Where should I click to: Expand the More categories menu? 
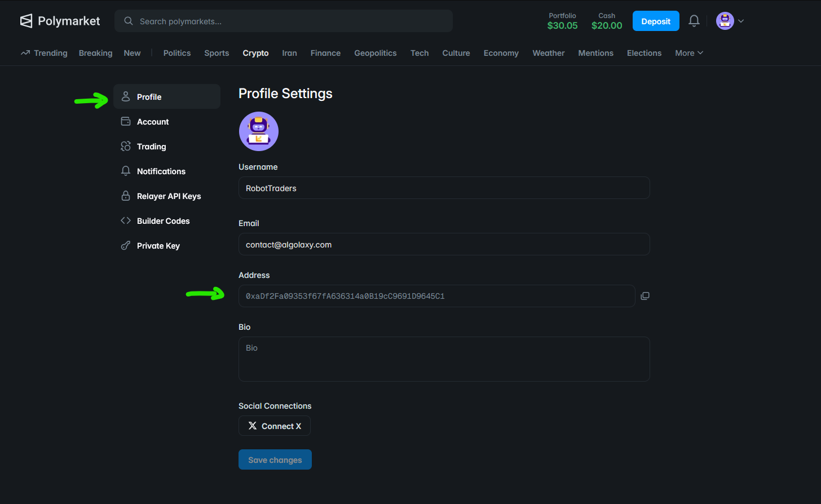click(x=688, y=53)
